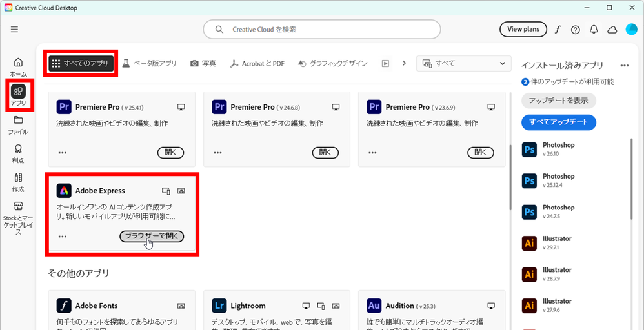Click the mobile device icon on Adobe Express
This screenshot has width=644, height=330.
(166, 191)
